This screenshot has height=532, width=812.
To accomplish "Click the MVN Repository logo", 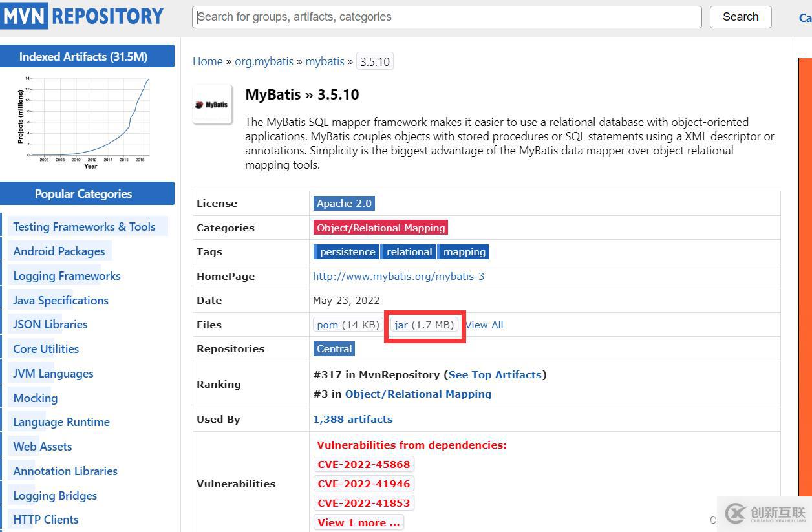I will click(82, 16).
